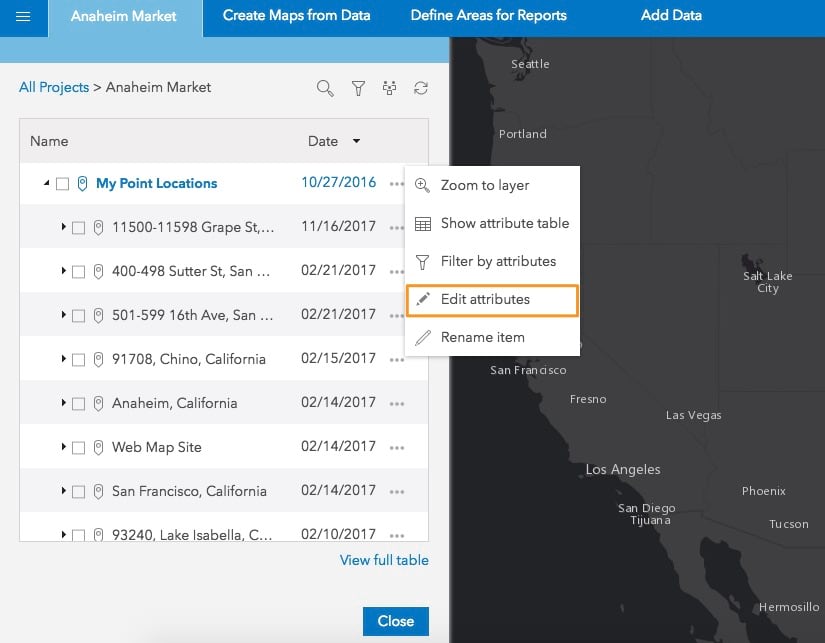Click the View full table link
This screenshot has height=643, width=825.
click(384, 560)
